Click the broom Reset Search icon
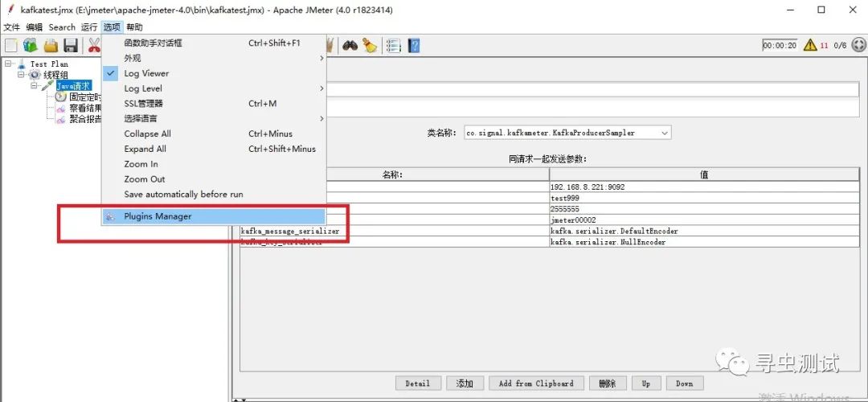The height and width of the screenshot is (402, 868). point(369,45)
